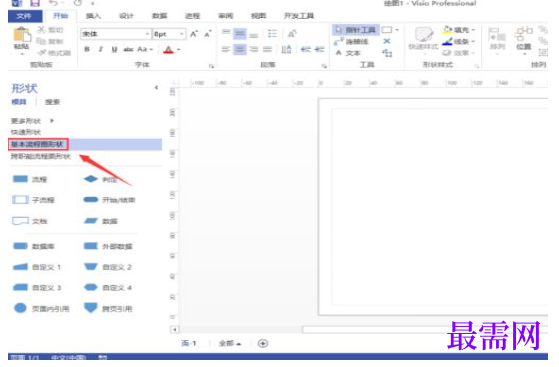Select the Start/End (开始/结束) shape

pyautogui.click(x=109, y=200)
